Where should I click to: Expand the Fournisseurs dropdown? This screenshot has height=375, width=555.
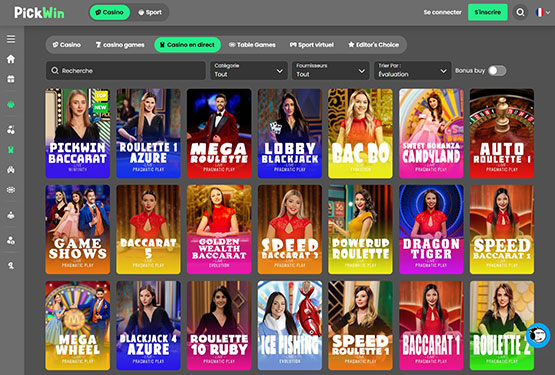coord(331,70)
